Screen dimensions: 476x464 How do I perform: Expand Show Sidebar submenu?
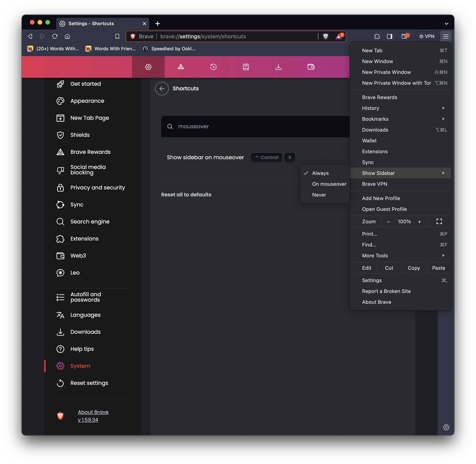tap(400, 173)
